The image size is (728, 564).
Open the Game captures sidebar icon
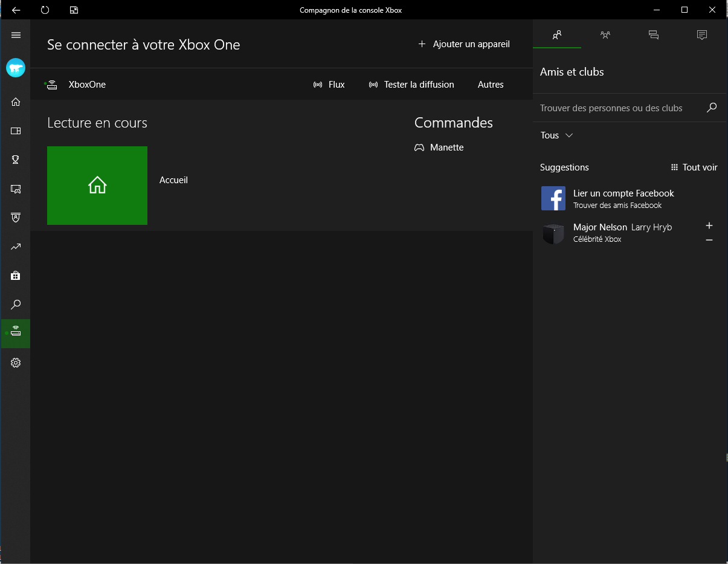click(16, 189)
